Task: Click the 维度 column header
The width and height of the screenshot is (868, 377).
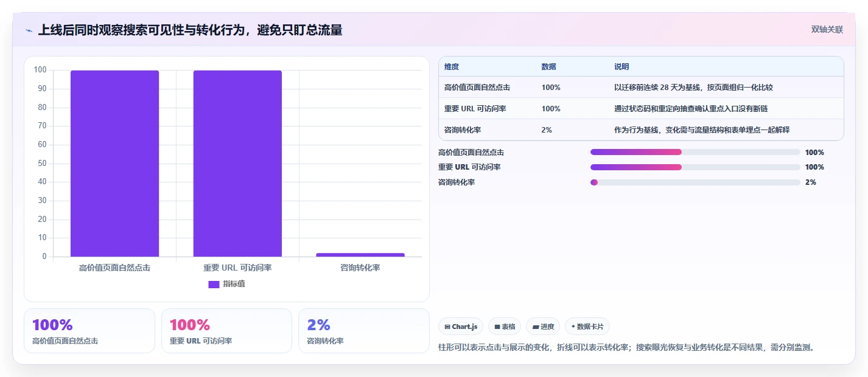Action: pyautogui.click(x=452, y=67)
